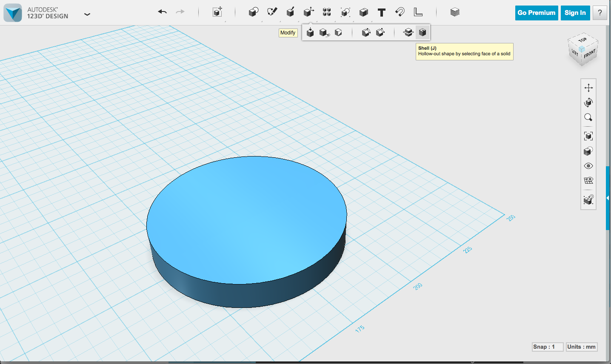
Task: Choose Press Pull in Modify flyout
Action: point(310,32)
